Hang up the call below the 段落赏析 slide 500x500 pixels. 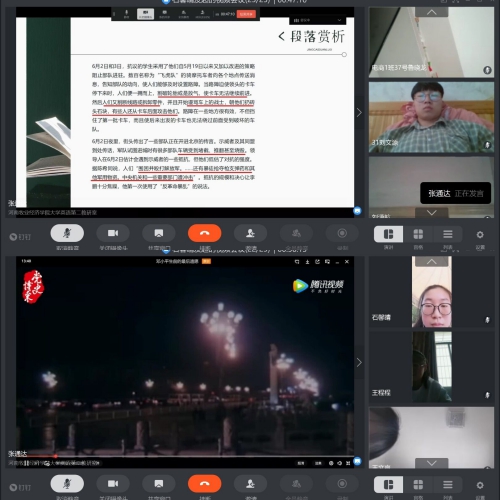tap(204, 233)
